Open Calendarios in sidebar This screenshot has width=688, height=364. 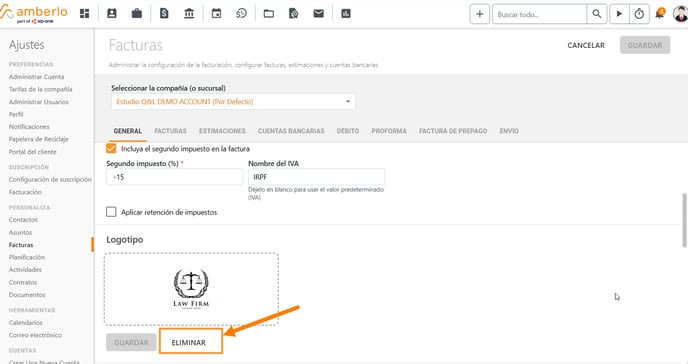[x=25, y=322]
